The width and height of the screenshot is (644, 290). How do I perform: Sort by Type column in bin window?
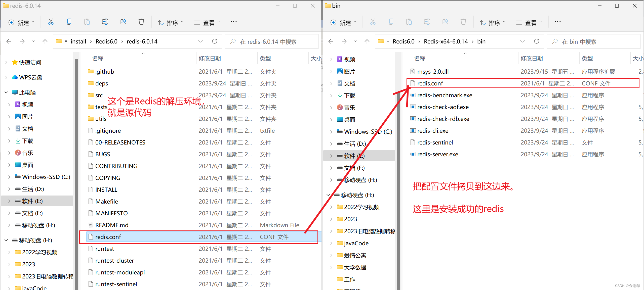[587, 59]
